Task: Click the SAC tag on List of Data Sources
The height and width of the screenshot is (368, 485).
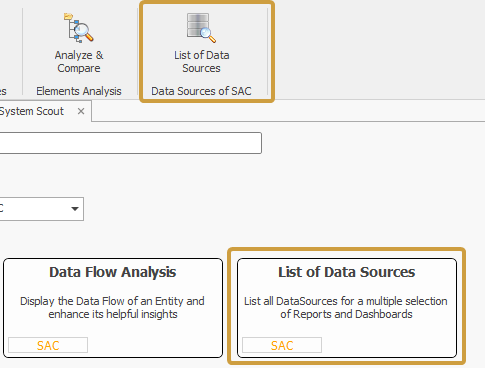Action: pos(282,345)
